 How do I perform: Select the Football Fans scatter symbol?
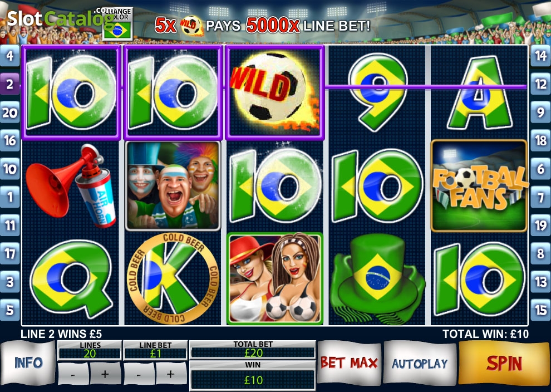(x=479, y=185)
